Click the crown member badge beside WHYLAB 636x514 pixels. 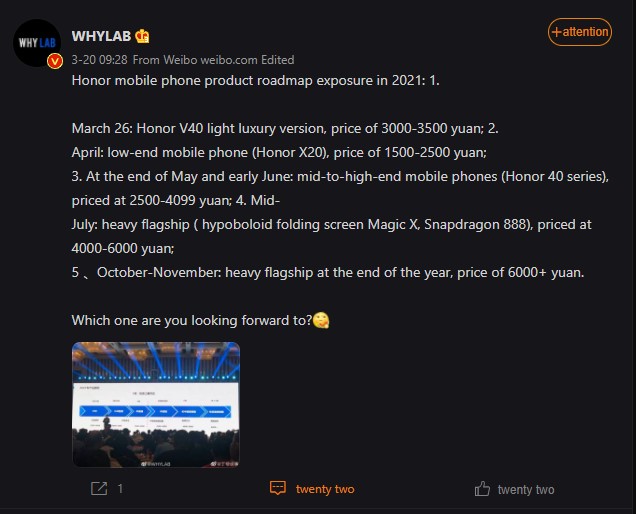(142, 36)
